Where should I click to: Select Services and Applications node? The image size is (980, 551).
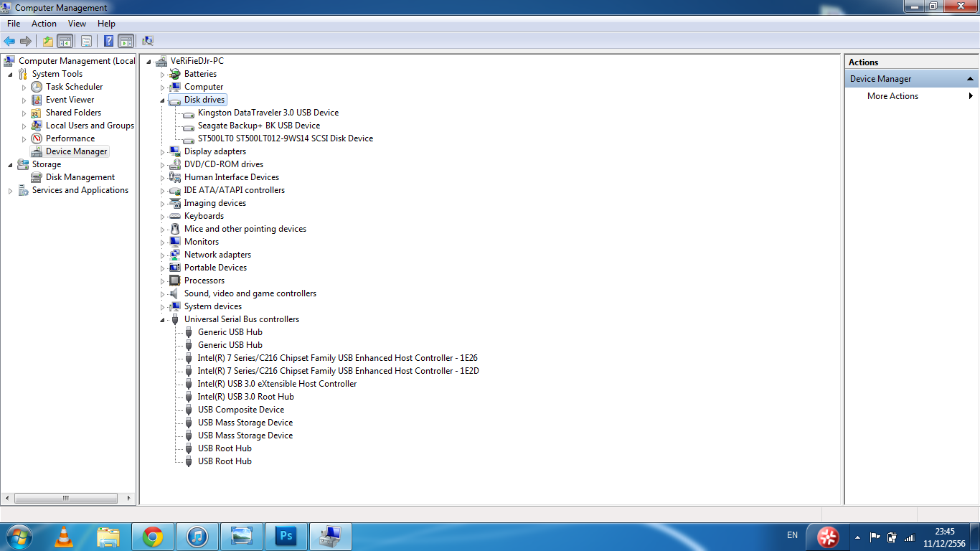[80, 190]
